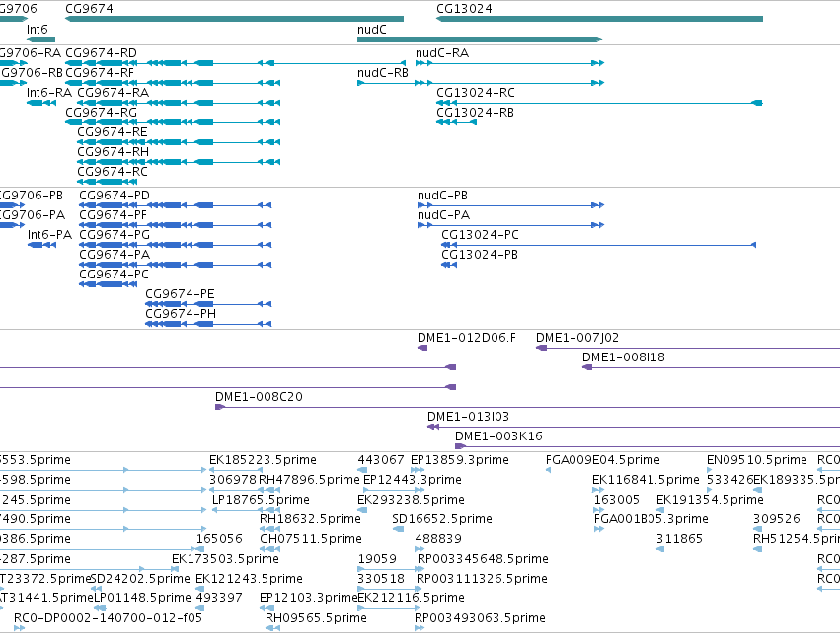This screenshot has width=840, height=633.
Task: Select the CG13024-PB protein label
Action: [480, 255]
